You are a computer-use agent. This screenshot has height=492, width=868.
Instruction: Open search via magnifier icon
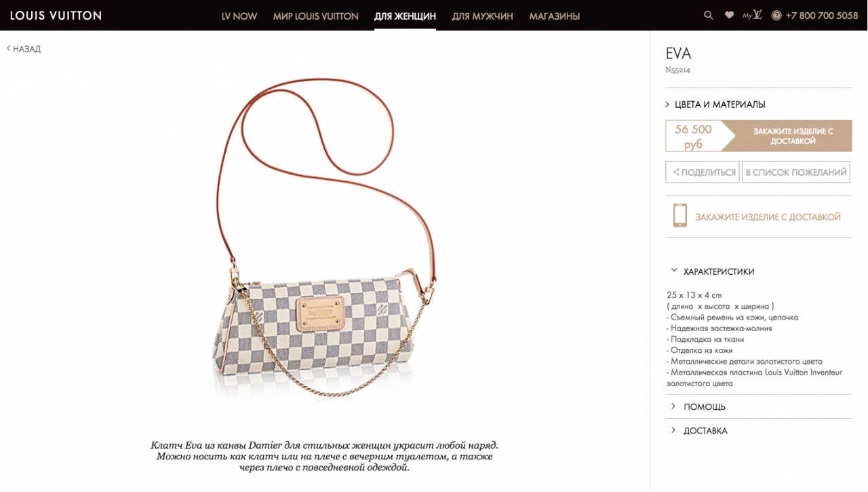709,15
